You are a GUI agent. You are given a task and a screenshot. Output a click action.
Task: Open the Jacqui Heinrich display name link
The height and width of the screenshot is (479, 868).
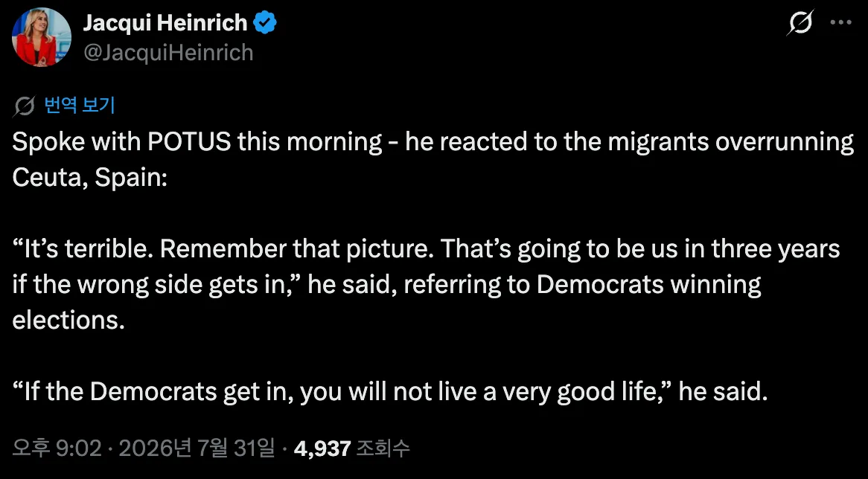coord(165,23)
